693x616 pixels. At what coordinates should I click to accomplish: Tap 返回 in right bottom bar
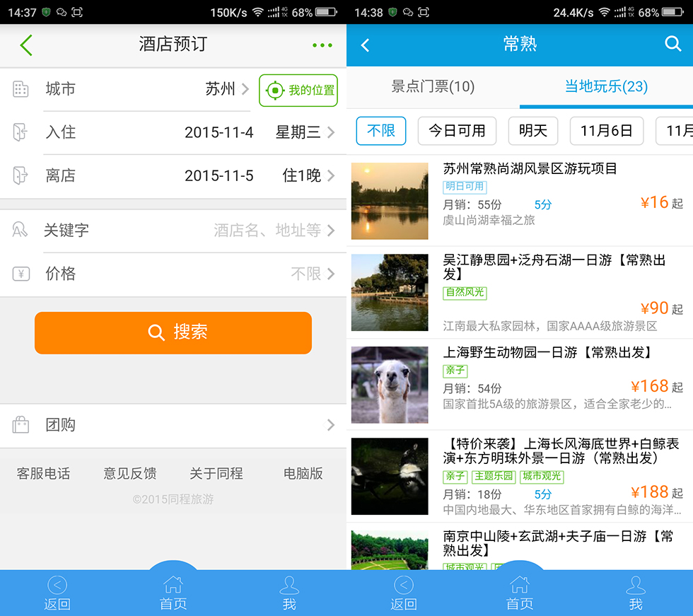404,593
